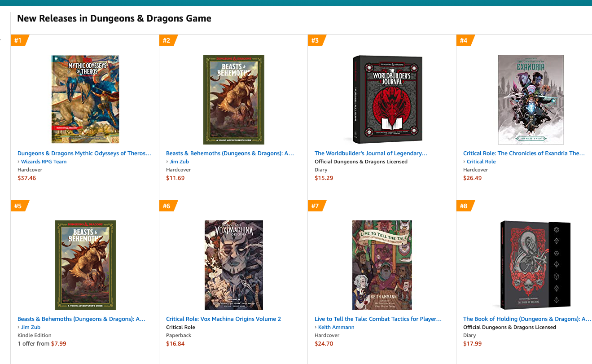The width and height of the screenshot is (592, 364).
Task: Click the #1 orange rank badge
Action: (19, 40)
